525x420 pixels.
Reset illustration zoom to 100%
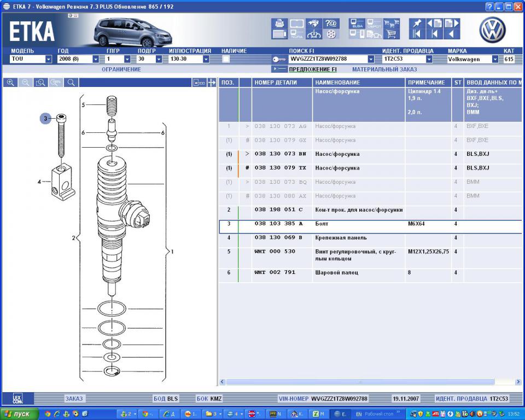[x=56, y=83]
